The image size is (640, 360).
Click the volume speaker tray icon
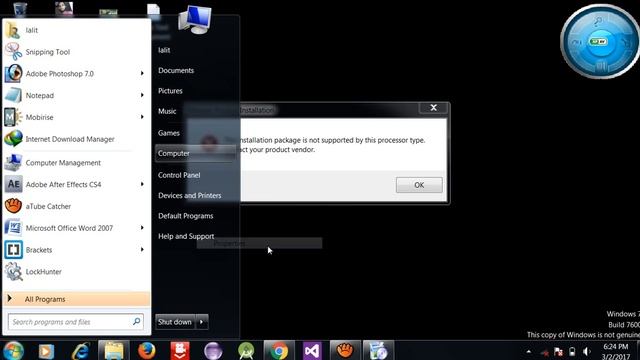(587, 351)
